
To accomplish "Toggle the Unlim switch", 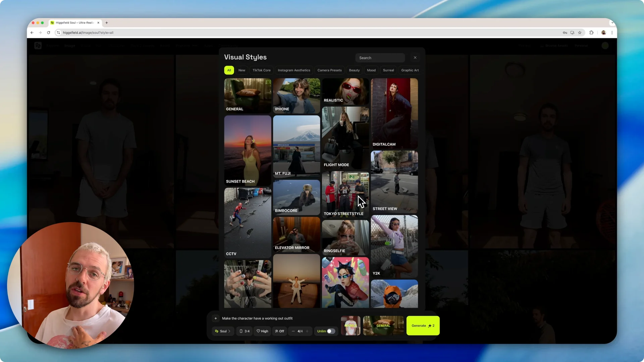I will [x=331, y=331].
